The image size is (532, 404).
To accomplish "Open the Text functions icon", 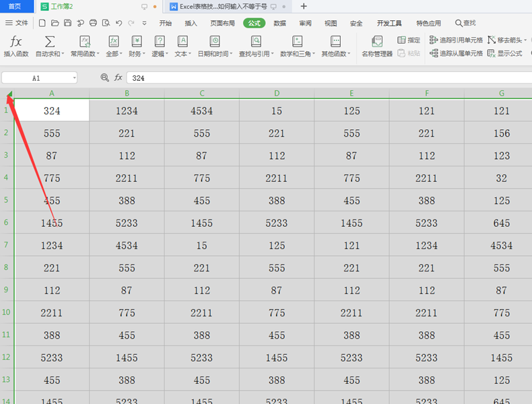I will (x=182, y=41).
